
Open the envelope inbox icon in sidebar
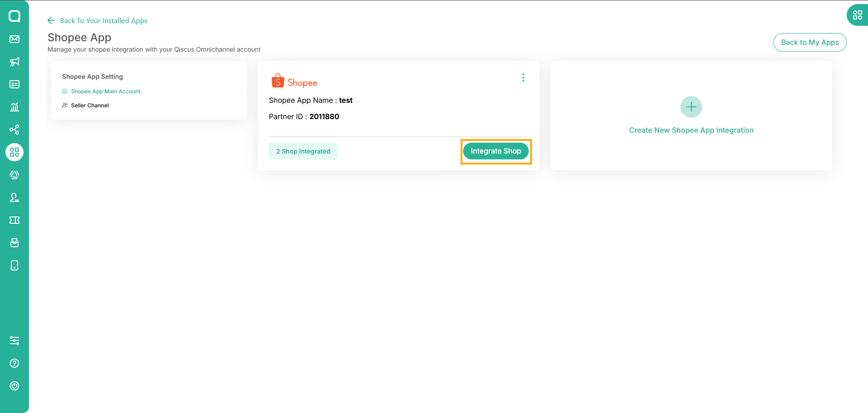pos(14,39)
